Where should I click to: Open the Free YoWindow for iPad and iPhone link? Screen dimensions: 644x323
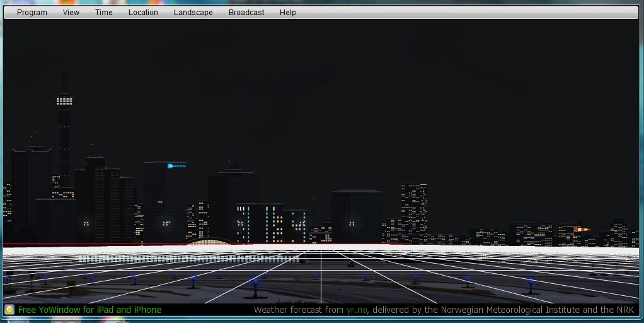(89, 310)
